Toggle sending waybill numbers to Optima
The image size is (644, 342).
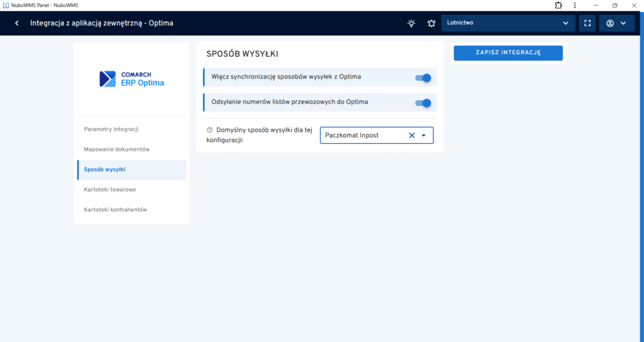pyautogui.click(x=423, y=102)
